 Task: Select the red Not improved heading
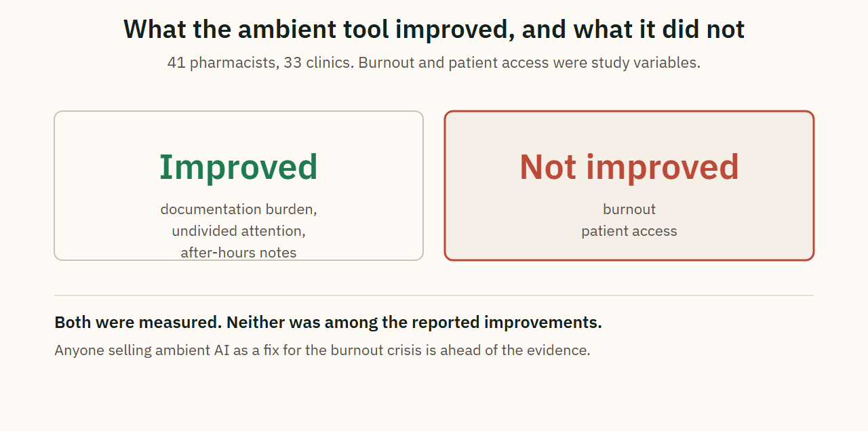pos(629,167)
